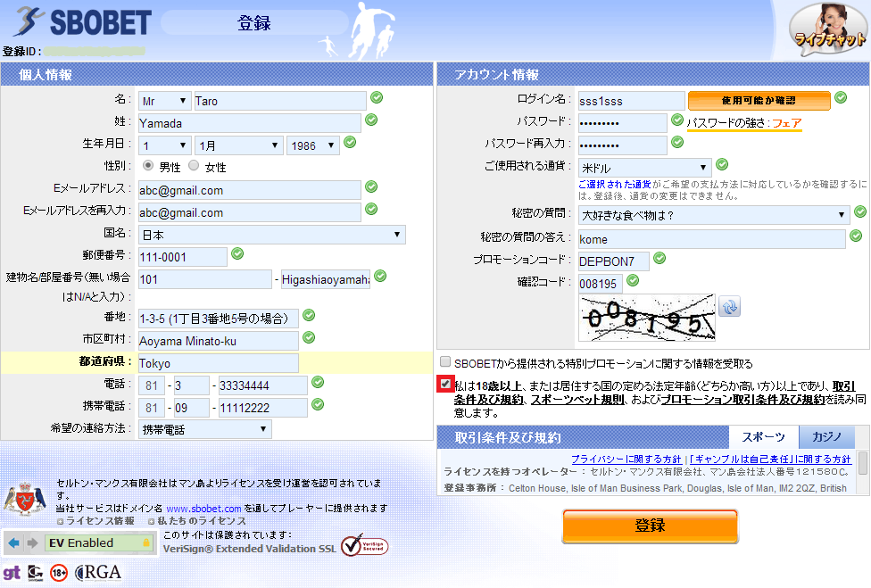Viewport: 871px width, 588px height.
Task: Open the privacy policy link
Action: [x=626, y=460]
